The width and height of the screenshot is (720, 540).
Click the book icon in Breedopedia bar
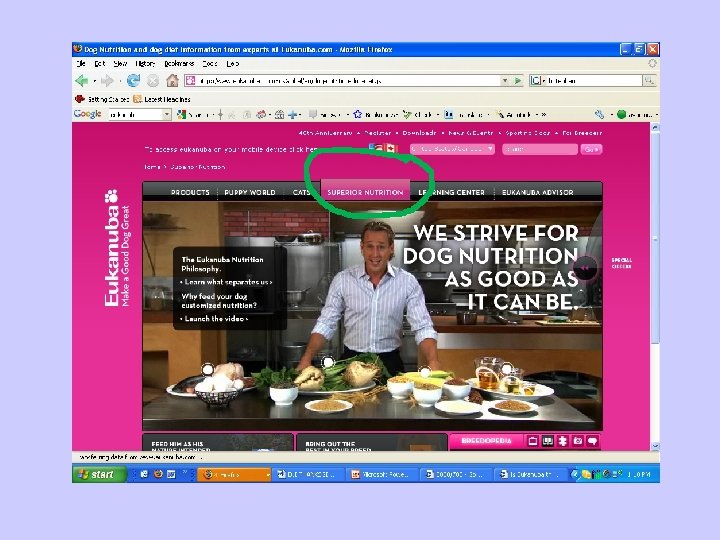click(547, 441)
